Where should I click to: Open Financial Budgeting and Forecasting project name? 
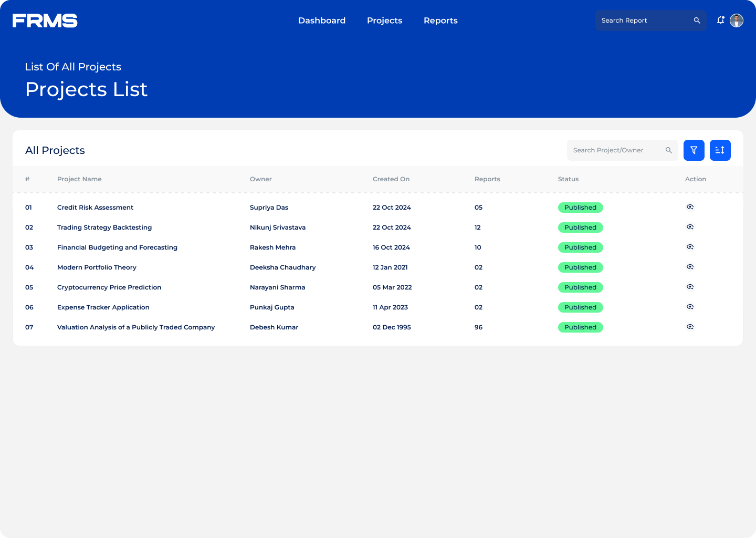click(117, 247)
